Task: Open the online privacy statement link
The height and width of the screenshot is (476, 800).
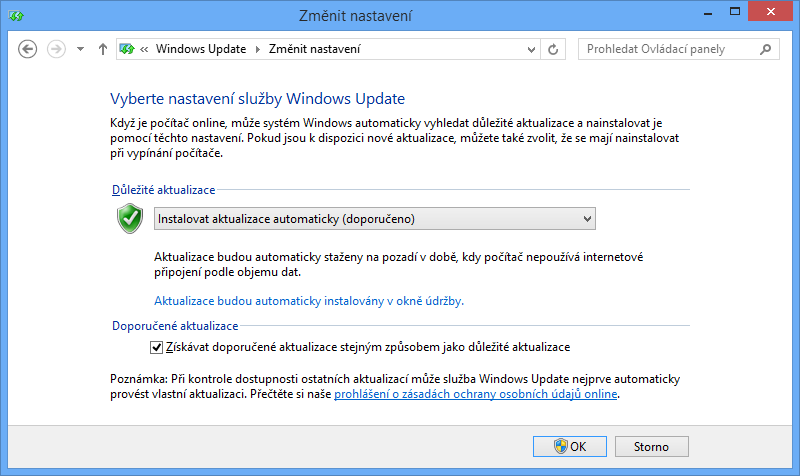Action: tap(477, 394)
